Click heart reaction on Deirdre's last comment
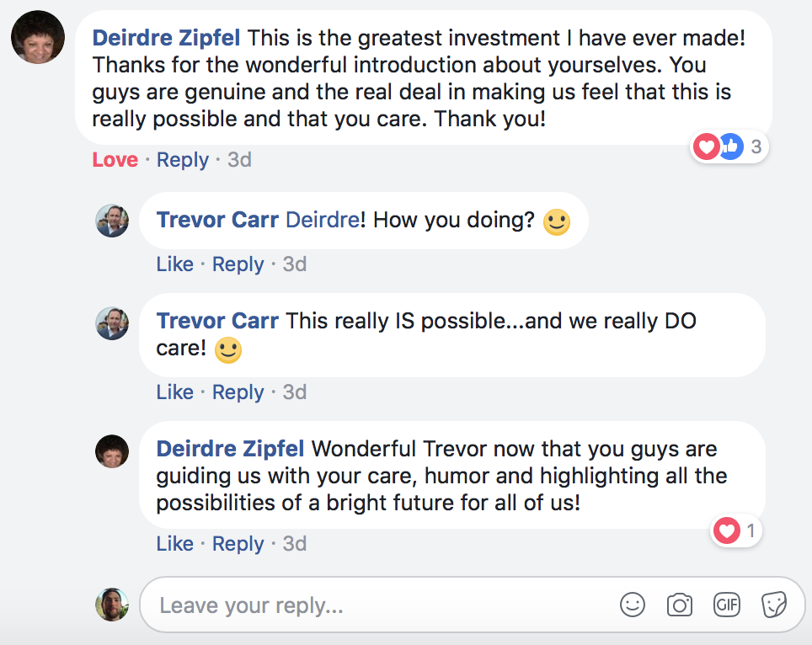 point(726,530)
